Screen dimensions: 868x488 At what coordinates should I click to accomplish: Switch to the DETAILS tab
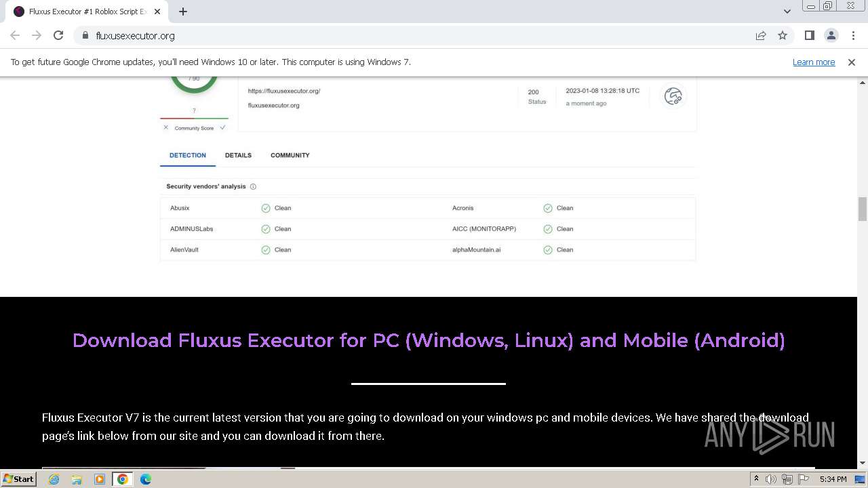(238, 155)
